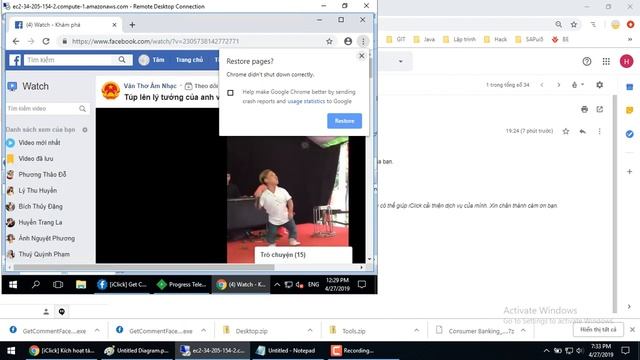
Task: Go to Trang chủ on Facebook
Action: point(189,60)
